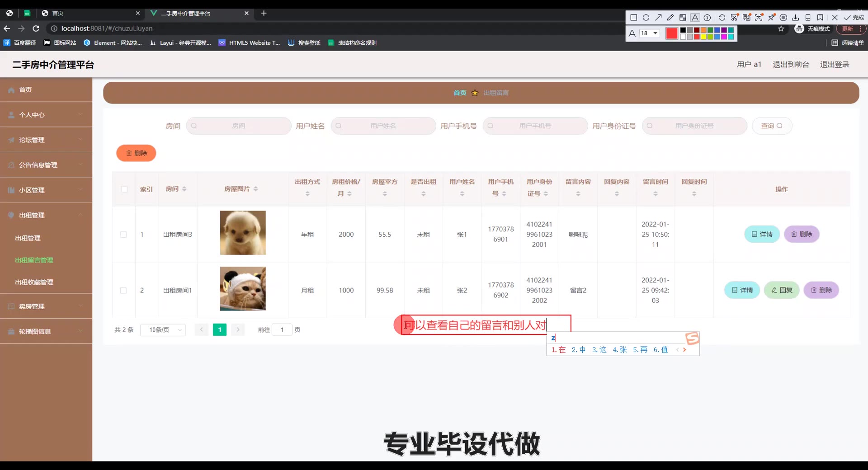The height and width of the screenshot is (470, 868).
Task: Open the font size 18 dropdown
Action: pyautogui.click(x=650, y=33)
